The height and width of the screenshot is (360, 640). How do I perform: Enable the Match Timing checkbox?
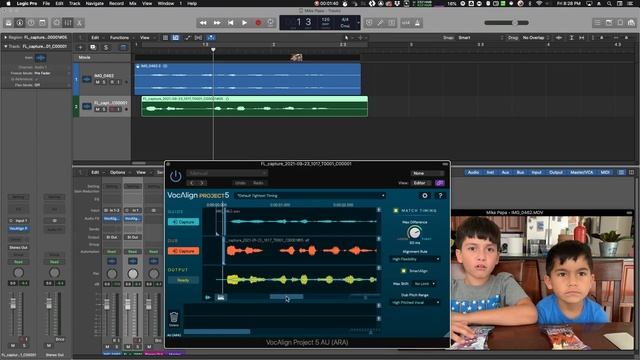coord(395,211)
